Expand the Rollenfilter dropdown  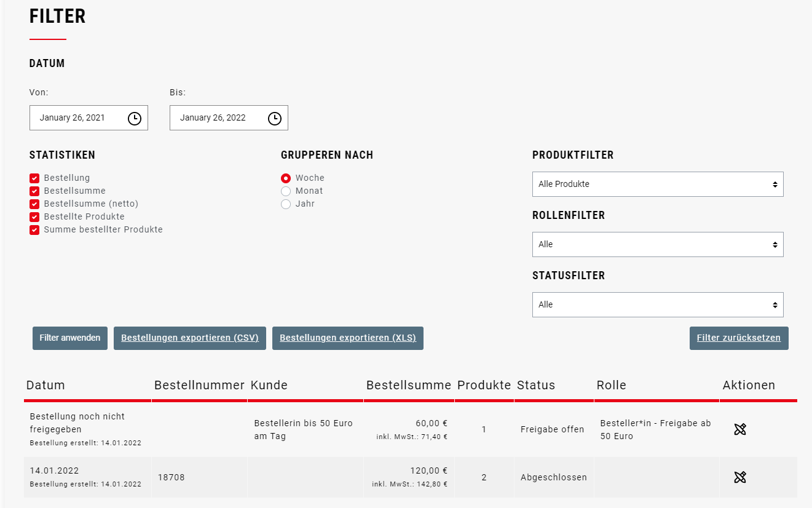tap(657, 244)
